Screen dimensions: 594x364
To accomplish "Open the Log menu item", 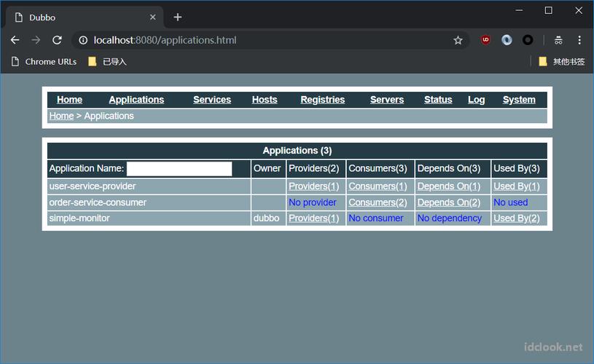I will point(476,100).
